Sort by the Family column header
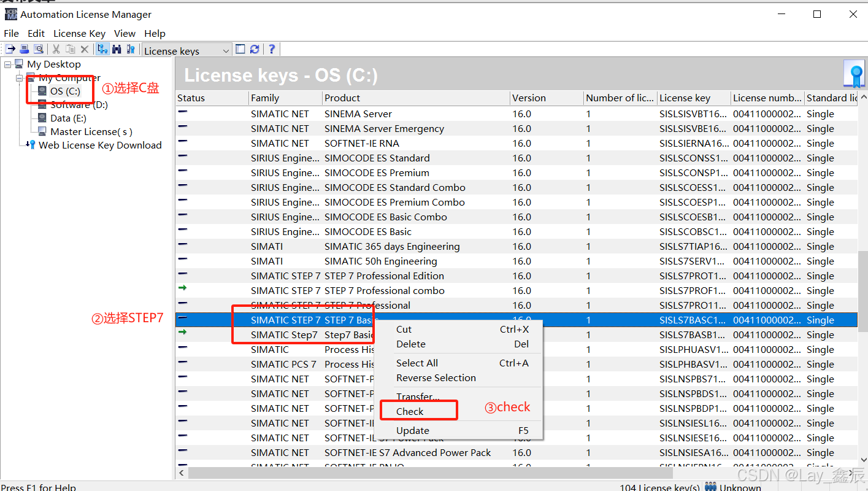This screenshot has height=491, width=868. (285, 98)
